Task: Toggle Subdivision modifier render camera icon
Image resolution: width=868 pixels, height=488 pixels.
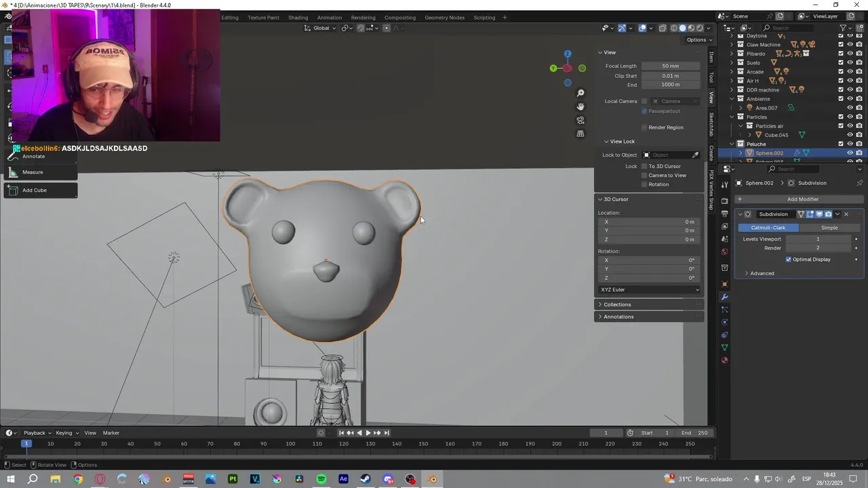Action: (828, 214)
